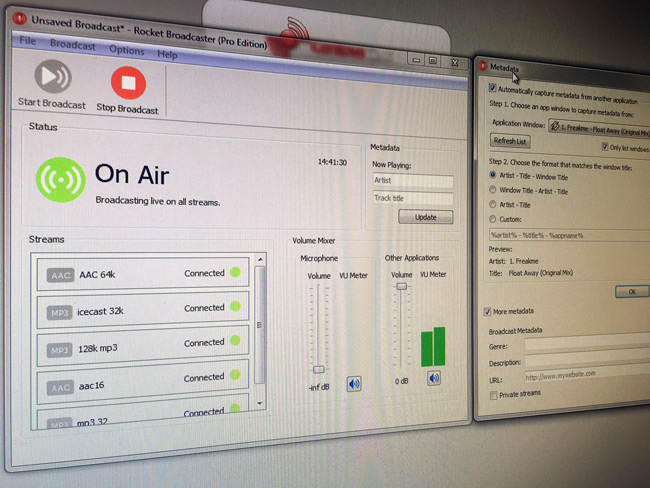This screenshot has width=650, height=488.
Task: Minimize the Rocket Broadcaster window
Action: pyautogui.click(x=416, y=60)
